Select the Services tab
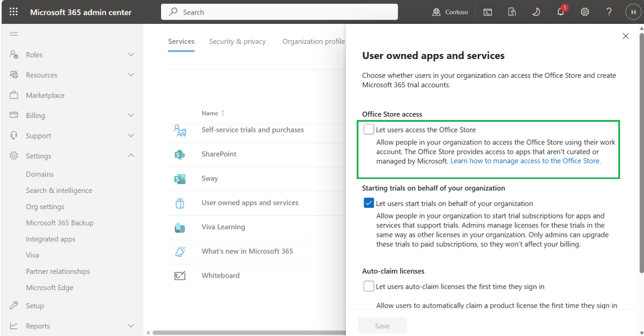This screenshot has width=644, height=336. click(x=181, y=41)
